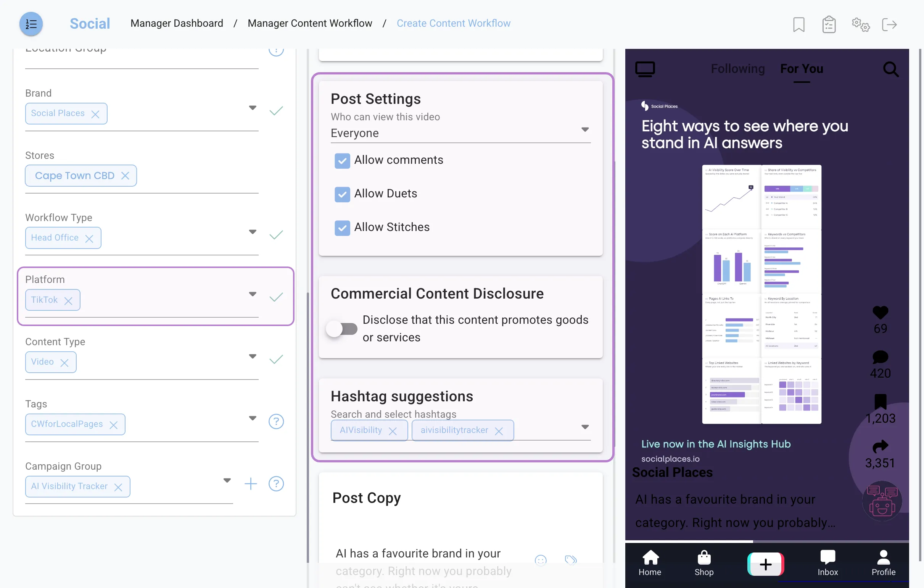Screen dimensions: 924x588
Task: Expand the Content Type dropdown arrow
Action: click(252, 356)
